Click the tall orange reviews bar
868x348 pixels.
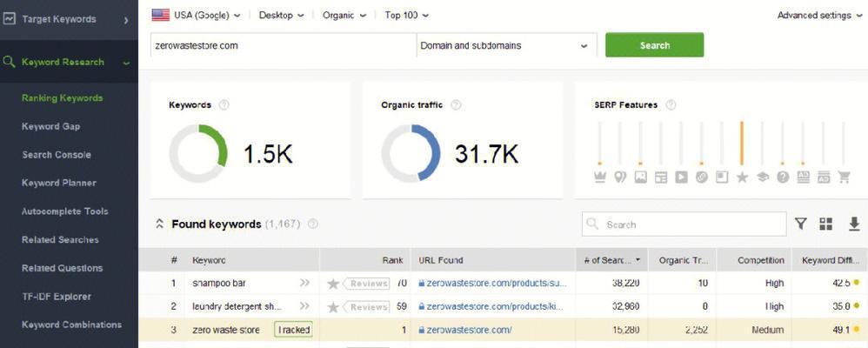pyautogui.click(x=742, y=143)
